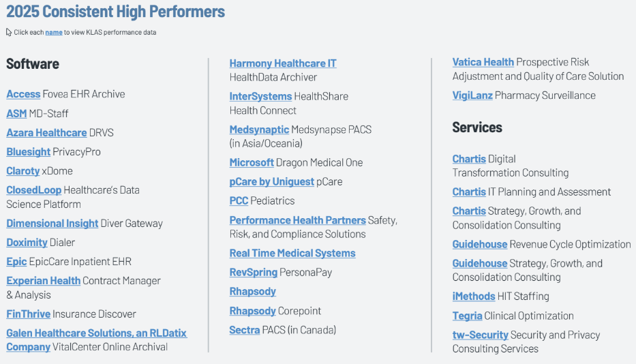Click the ASM name link
This screenshot has width=636, height=364.
point(16,113)
